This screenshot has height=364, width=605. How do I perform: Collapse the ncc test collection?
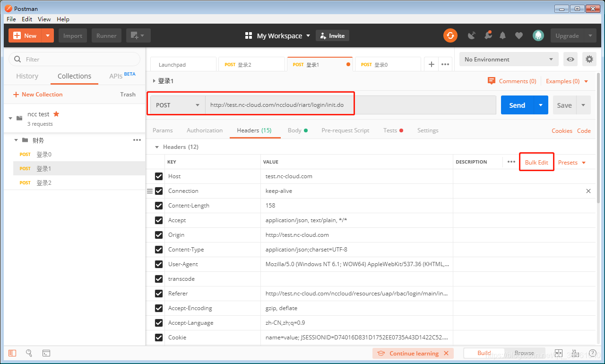tap(10, 118)
